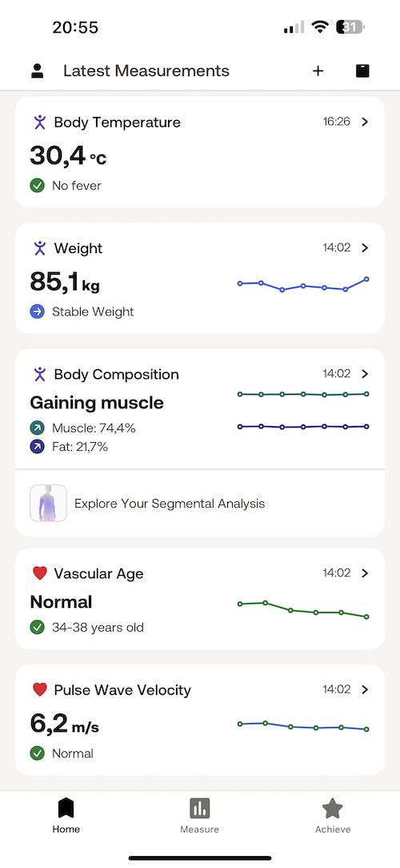This screenshot has height=868, width=400.
Task: Open Body Composition details via chevron
Action: point(365,374)
